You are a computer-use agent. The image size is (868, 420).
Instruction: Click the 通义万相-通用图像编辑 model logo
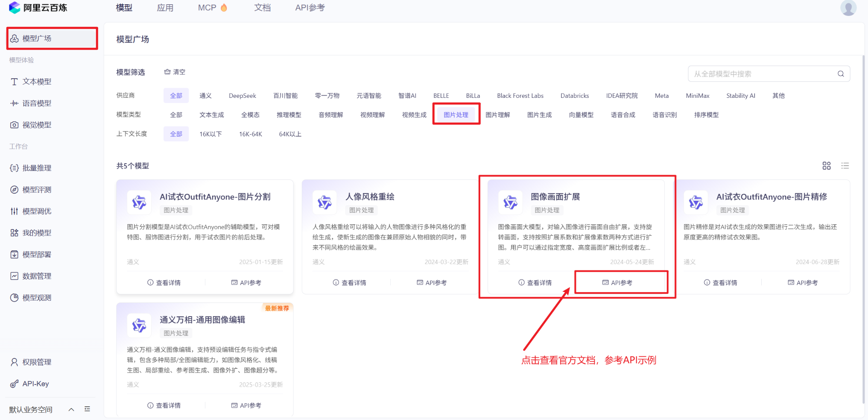point(139,325)
